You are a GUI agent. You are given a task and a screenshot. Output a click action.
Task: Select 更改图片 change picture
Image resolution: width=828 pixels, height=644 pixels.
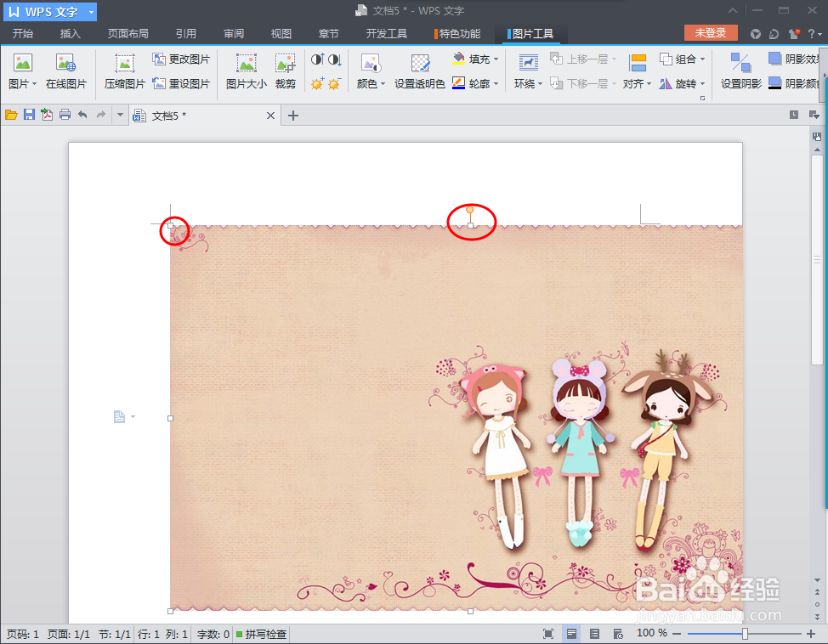(181, 59)
